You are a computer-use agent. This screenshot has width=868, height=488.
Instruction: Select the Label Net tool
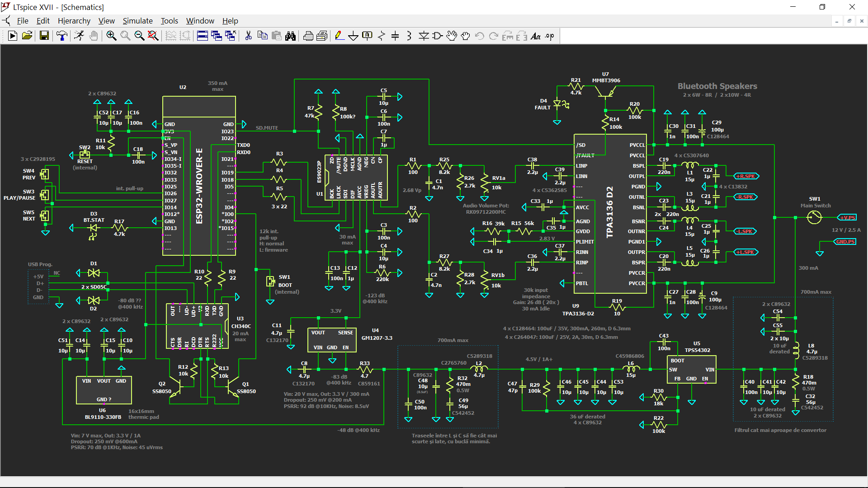(x=367, y=36)
